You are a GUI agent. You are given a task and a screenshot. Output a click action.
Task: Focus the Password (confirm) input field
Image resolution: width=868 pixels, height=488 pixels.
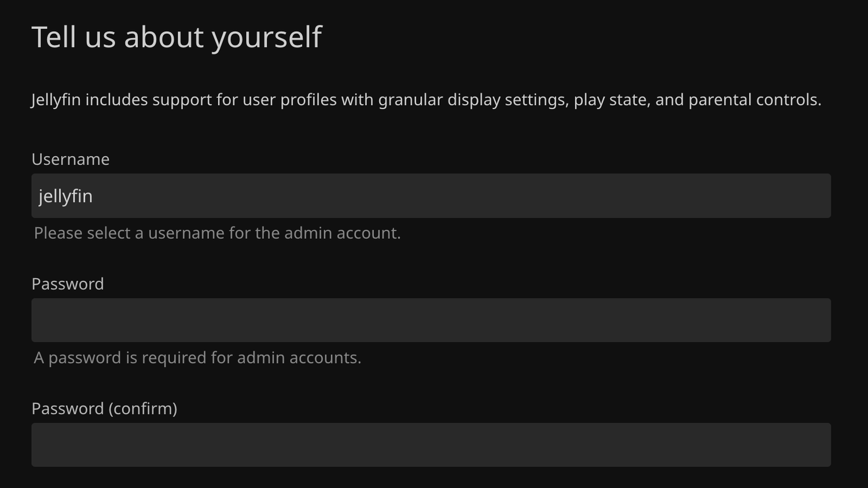(x=431, y=445)
